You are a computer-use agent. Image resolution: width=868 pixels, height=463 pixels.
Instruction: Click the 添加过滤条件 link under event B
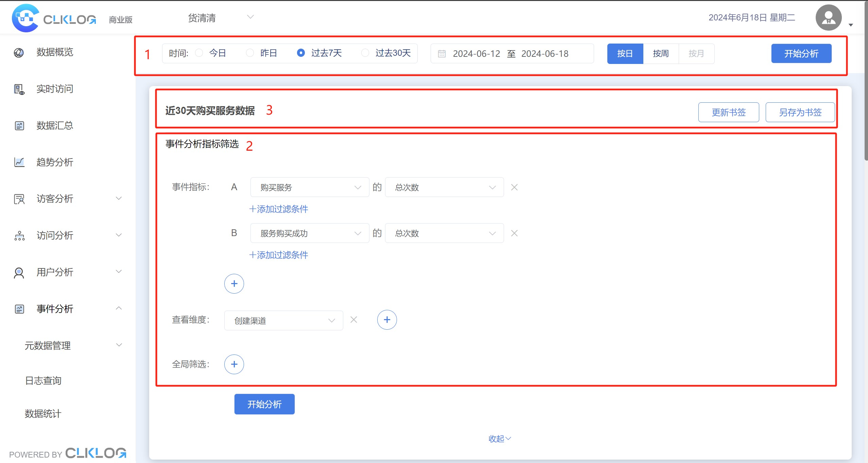(278, 255)
